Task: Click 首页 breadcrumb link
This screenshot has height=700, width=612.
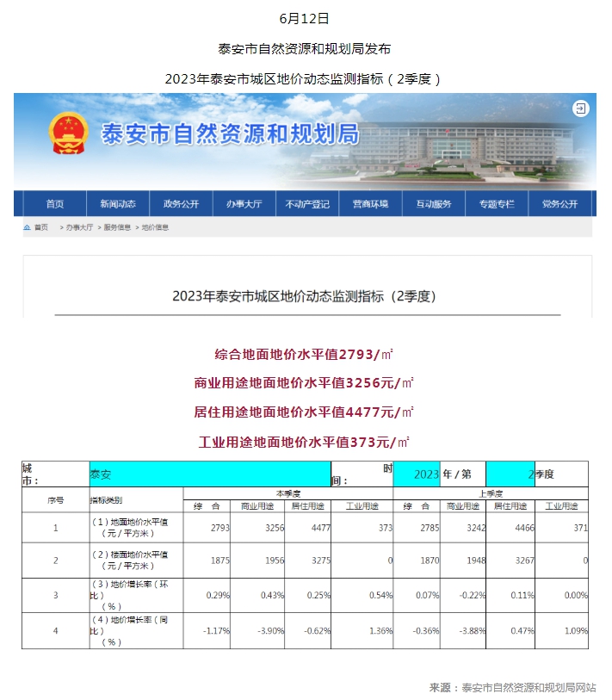Action: (x=41, y=227)
